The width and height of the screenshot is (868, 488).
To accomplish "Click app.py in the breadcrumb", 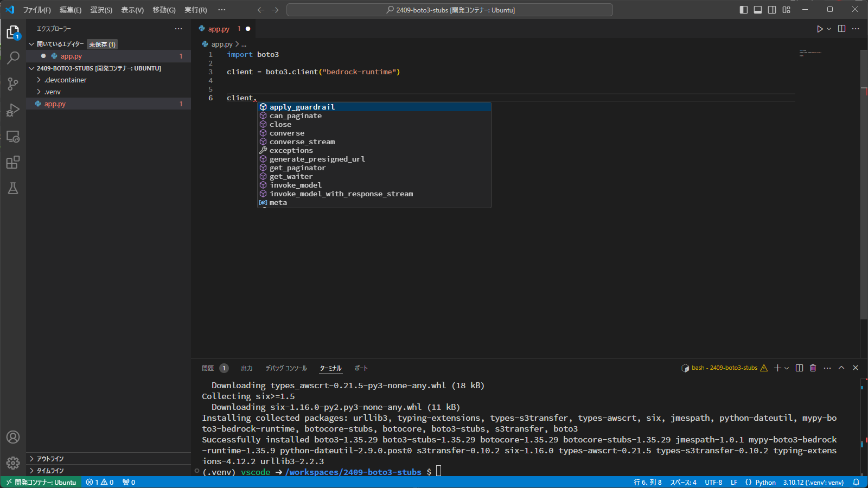I will click(x=222, y=44).
